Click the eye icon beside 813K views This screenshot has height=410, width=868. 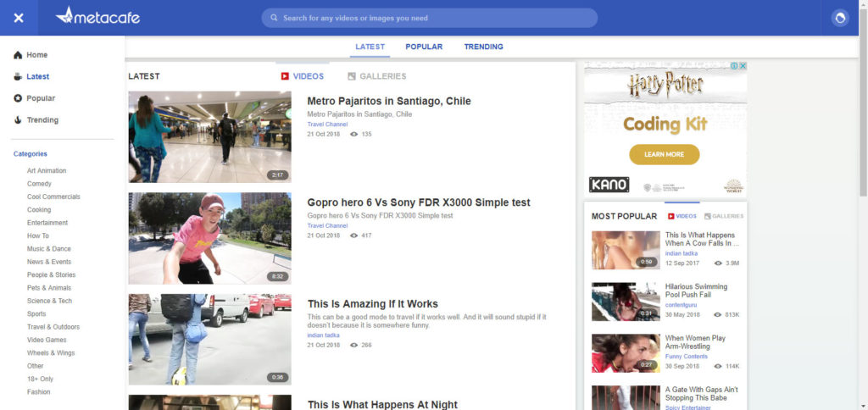718,314
